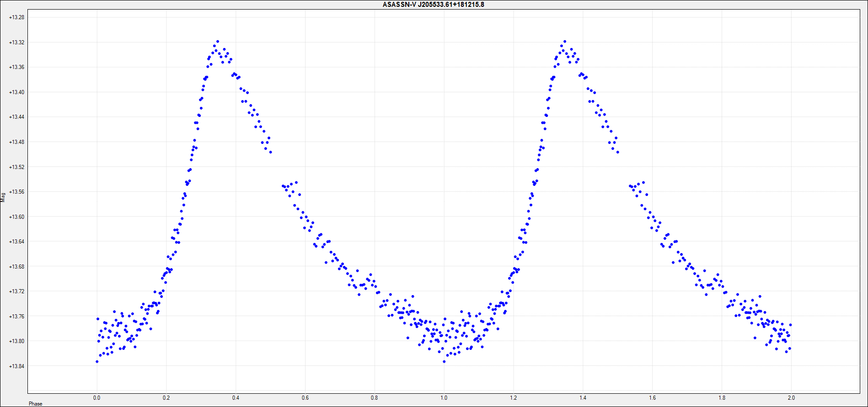Click the faintest data point at phase 1.0
Screen dimensions: 868x407
444,362
